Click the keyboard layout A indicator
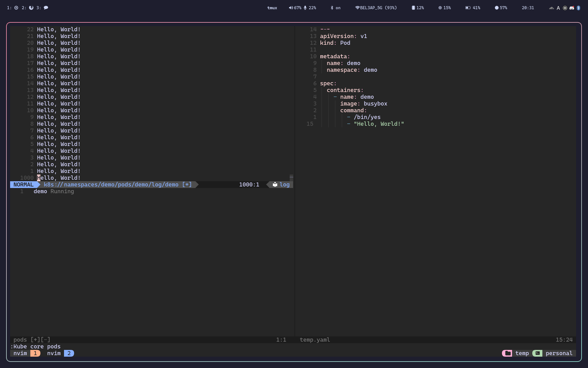This screenshot has height=368, width=588. coord(558,8)
